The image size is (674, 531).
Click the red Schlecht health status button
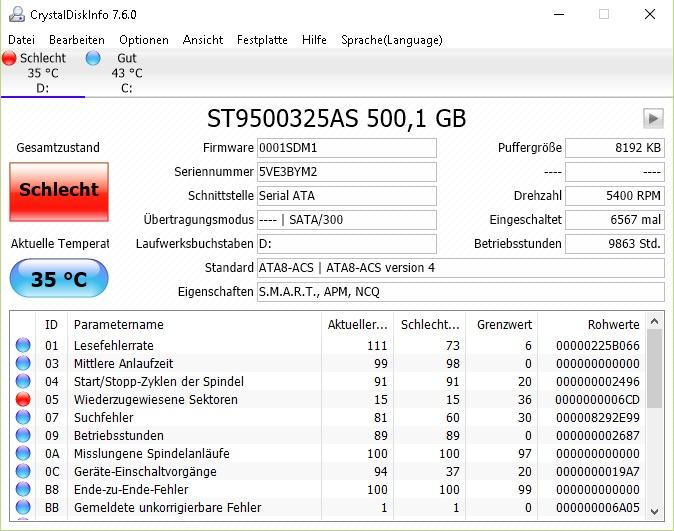pyautogui.click(x=59, y=192)
